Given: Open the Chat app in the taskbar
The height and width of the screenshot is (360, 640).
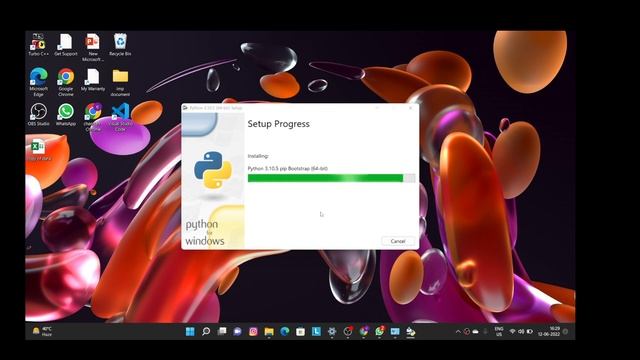Looking at the screenshot, I should pyautogui.click(x=238, y=331).
